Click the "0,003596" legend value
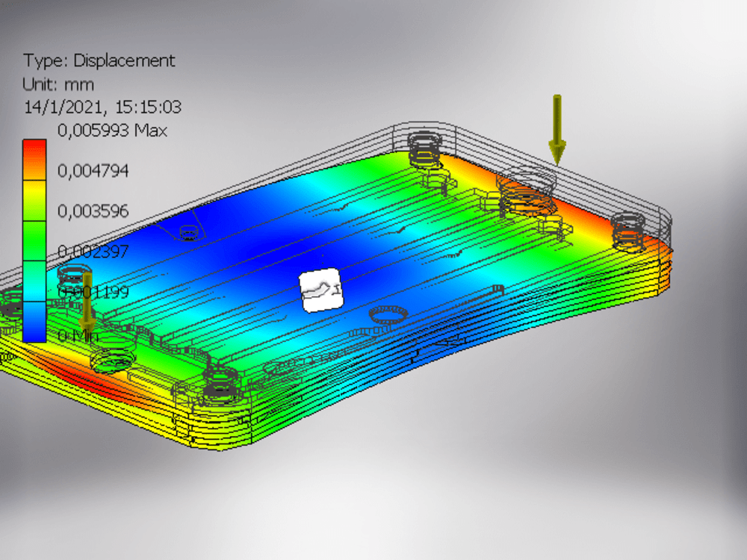The width and height of the screenshot is (747, 560). 93,211
